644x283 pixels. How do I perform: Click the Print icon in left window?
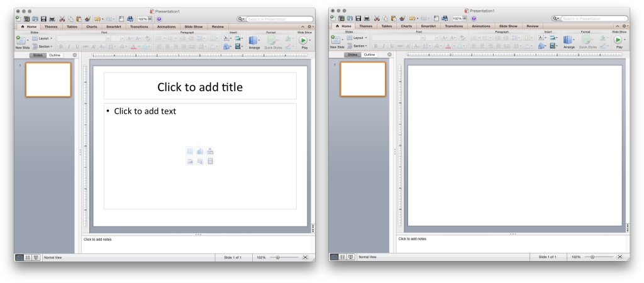pos(52,19)
